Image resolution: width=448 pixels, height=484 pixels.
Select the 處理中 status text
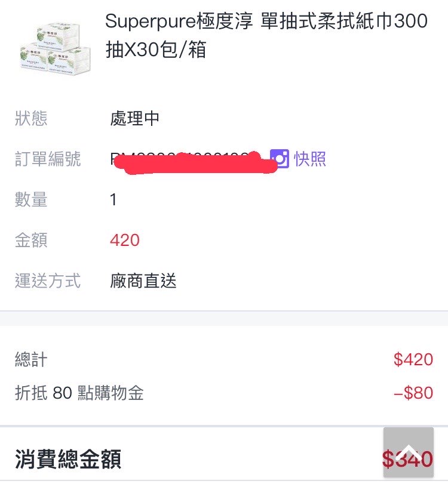click(x=135, y=118)
